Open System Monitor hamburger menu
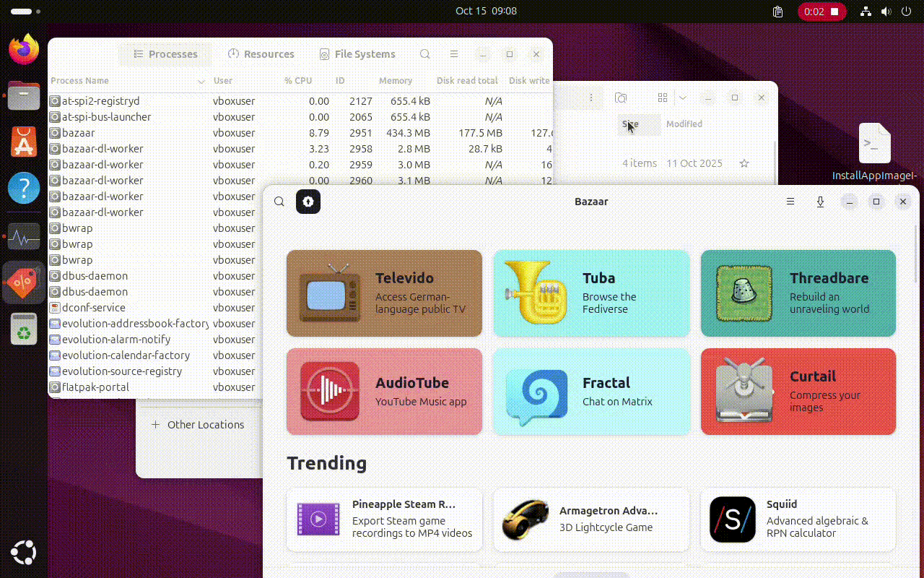 click(454, 54)
